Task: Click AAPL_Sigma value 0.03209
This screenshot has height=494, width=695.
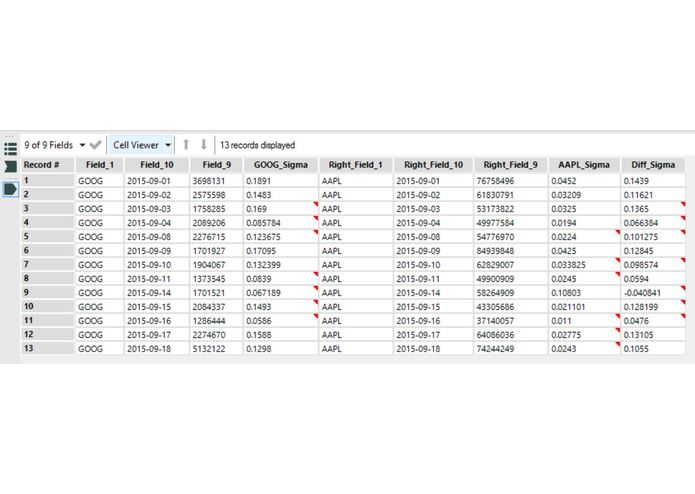Action: (584, 195)
